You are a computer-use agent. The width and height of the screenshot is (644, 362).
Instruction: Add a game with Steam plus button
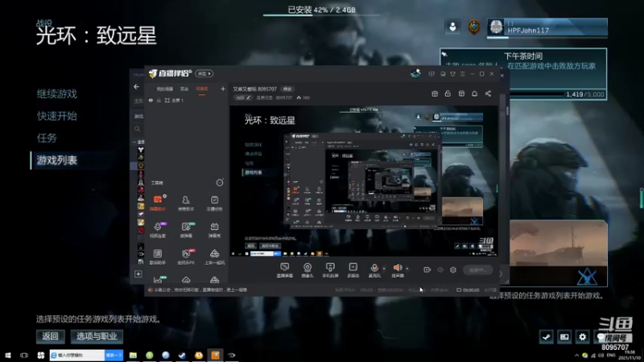tap(138, 274)
